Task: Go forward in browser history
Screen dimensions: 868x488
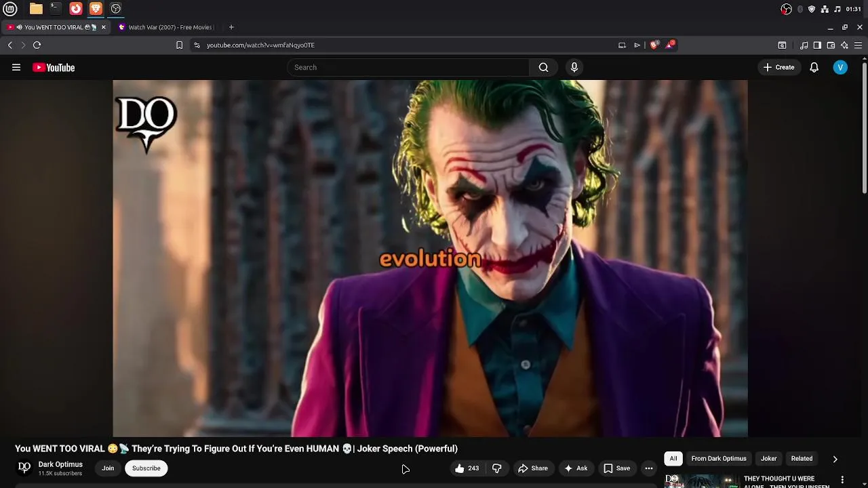Action: point(23,45)
